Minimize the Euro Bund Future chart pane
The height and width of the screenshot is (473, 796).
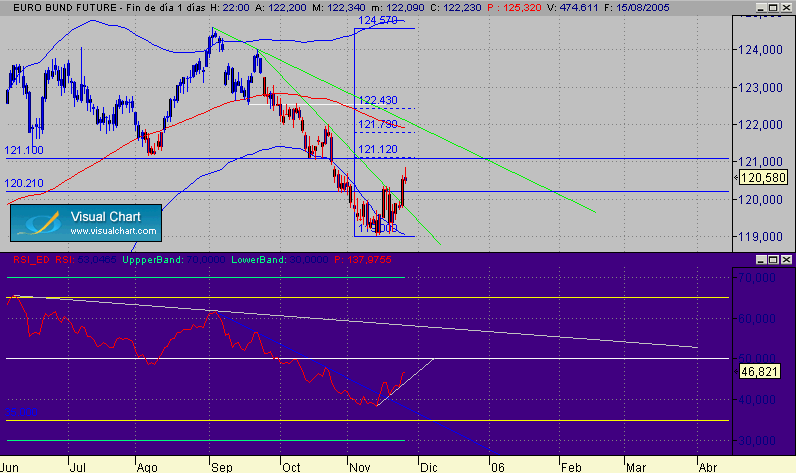point(760,8)
